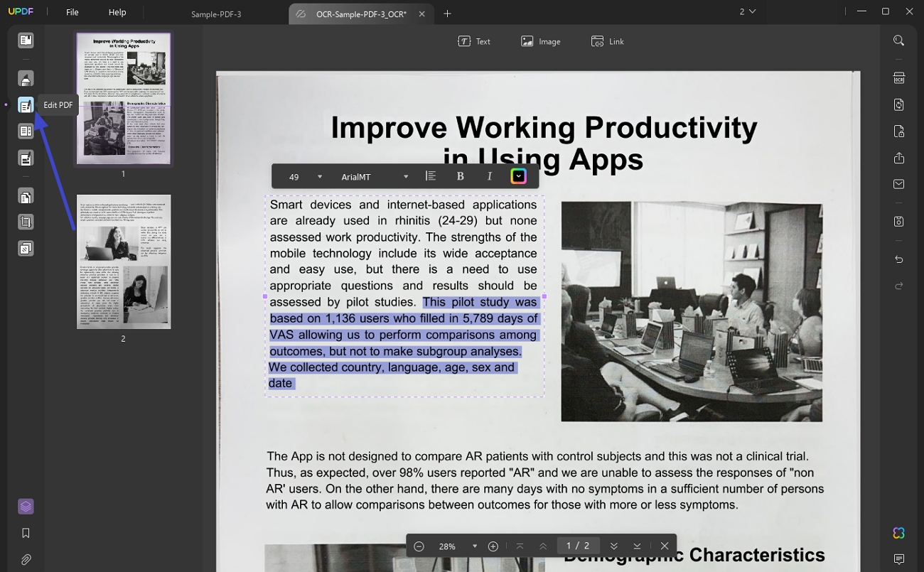The image size is (924, 572).
Task: Click the Link tool button
Action: click(608, 41)
